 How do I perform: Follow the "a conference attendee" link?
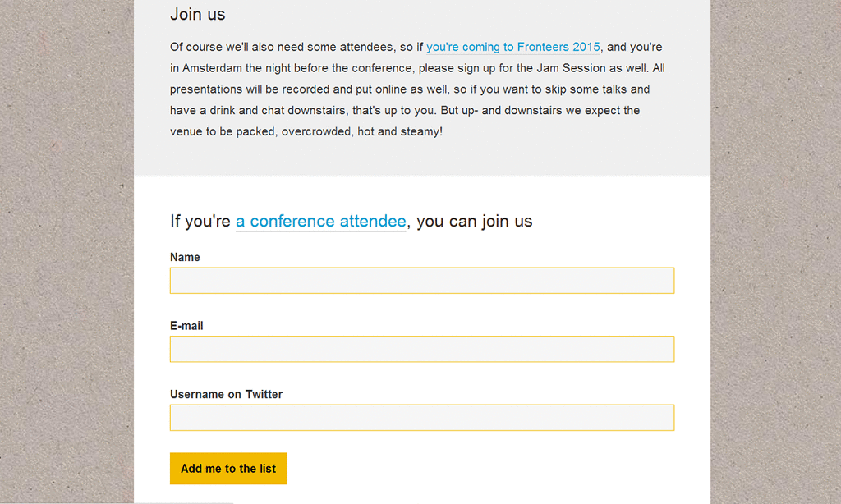(321, 222)
